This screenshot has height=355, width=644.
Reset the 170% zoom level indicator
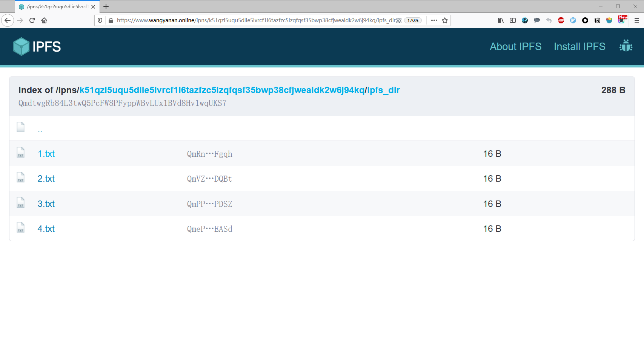[413, 20]
